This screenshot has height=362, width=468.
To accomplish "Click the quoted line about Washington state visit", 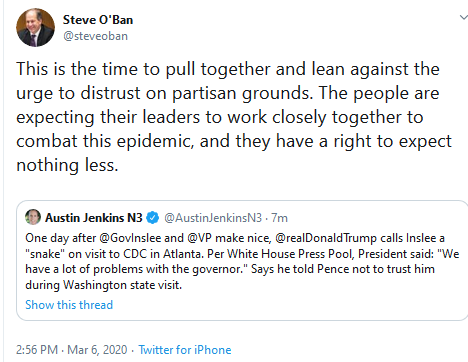I will pyautogui.click(x=104, y=285).
